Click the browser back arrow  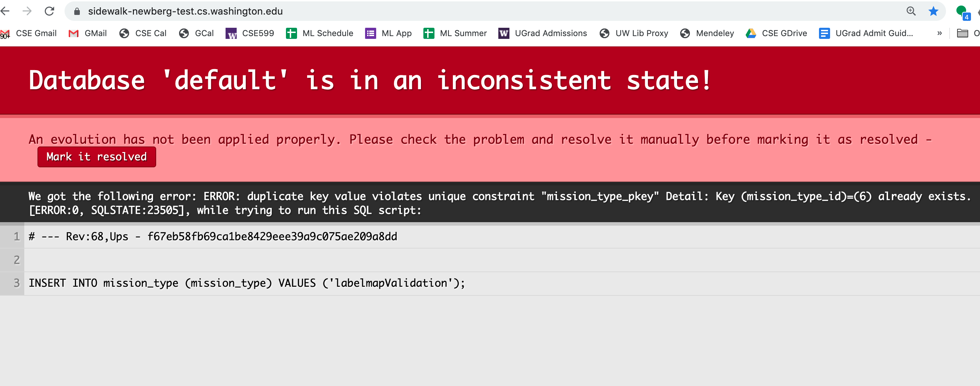point(5,11)
